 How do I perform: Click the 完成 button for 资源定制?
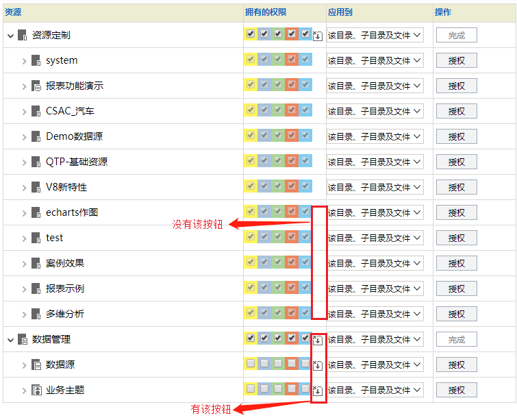pyautogui.click(x=456, y=35)
